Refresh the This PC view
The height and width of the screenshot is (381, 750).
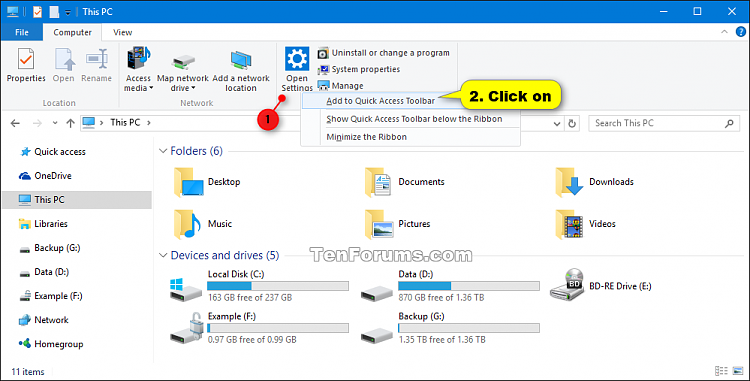(x=572, y=123)
